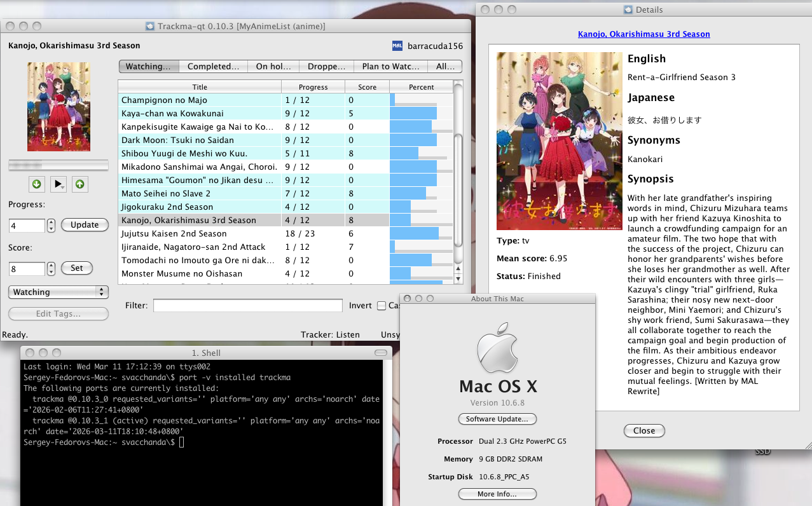812x506 pixels.
Task: Switch to the On hold tab
Action: coord(273,66)
